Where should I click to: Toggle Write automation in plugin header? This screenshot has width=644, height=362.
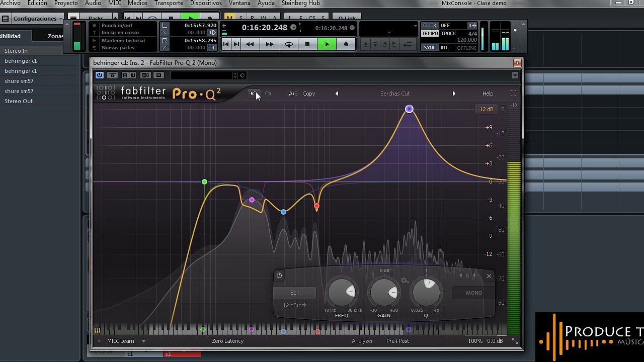point(133,75)
